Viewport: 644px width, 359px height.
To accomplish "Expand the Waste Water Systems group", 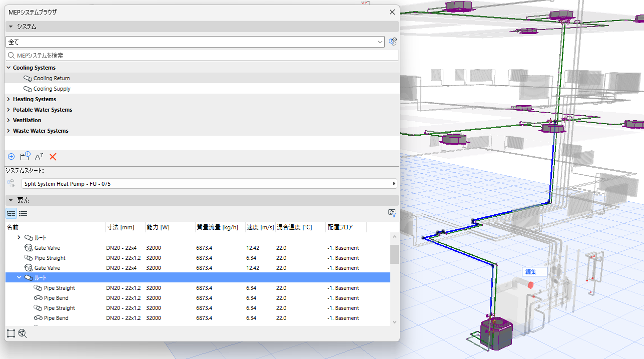I will point(9,131).
